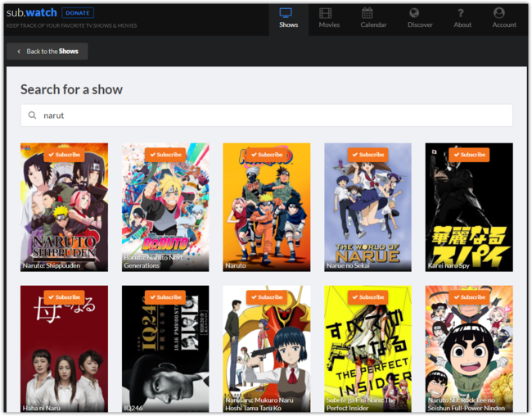Subscribe to Subete ga F ni Naru

367,297
